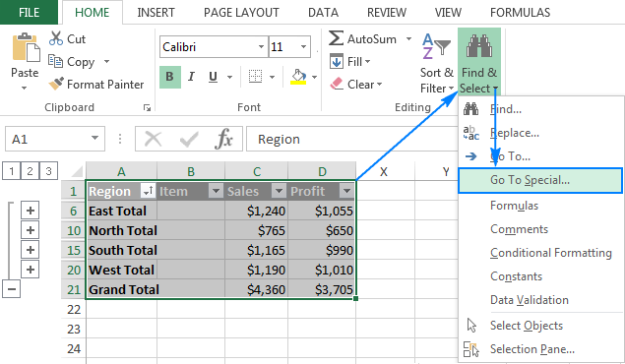The height and width of the screenshot is (364, 625).
Task: Switch to the PAGE LAYOUT tab
Action: click(241, 13)
